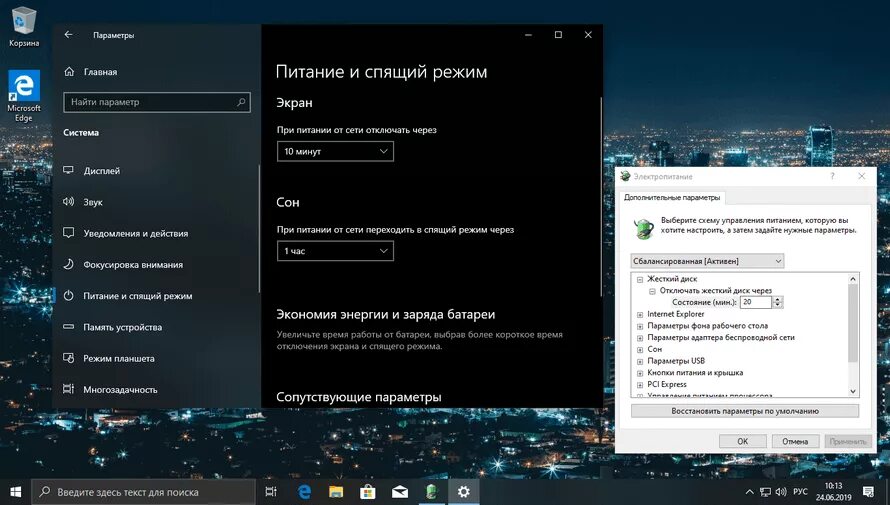Screen dimensions: 890x505
Task: Click OK in the Электропитание dialog
Action: 742,441
